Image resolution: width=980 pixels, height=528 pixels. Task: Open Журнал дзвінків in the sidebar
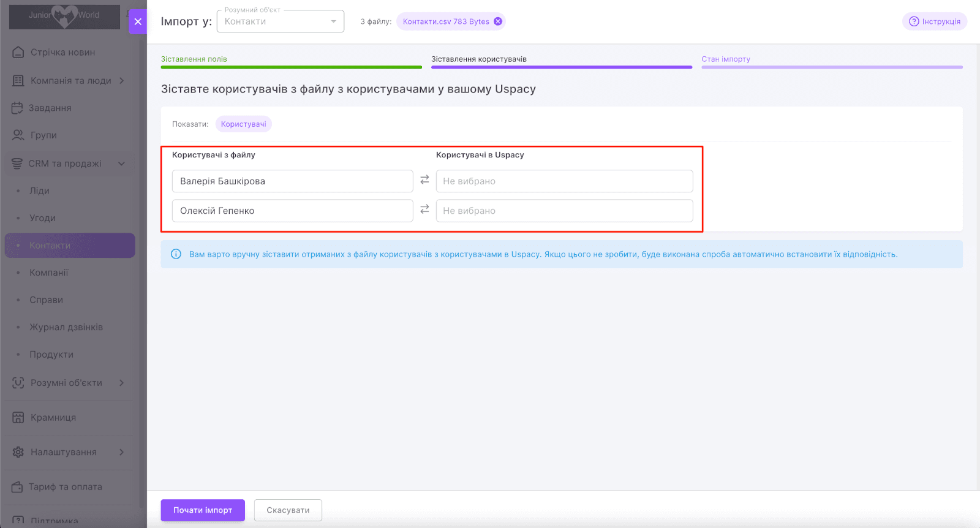(x=66, y=327)
